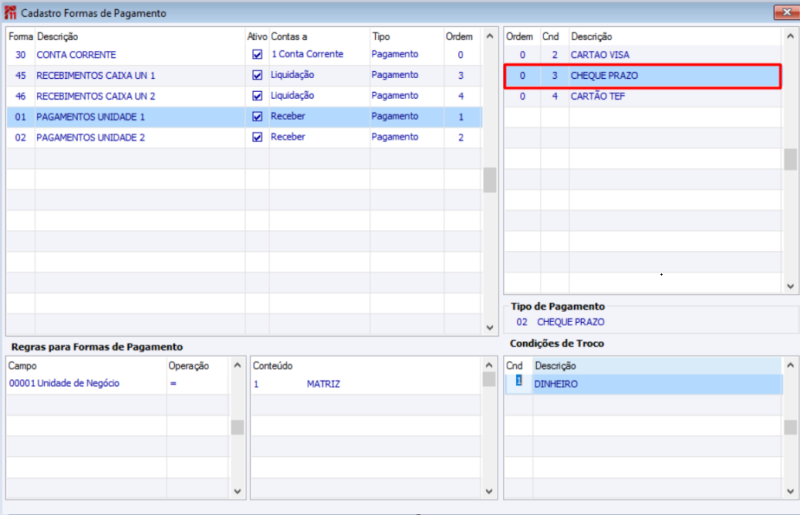Uncheck Ativo for CONTA CORRENTE row
800x515 pixels.
pyautogui.click(x=257, y=54)
